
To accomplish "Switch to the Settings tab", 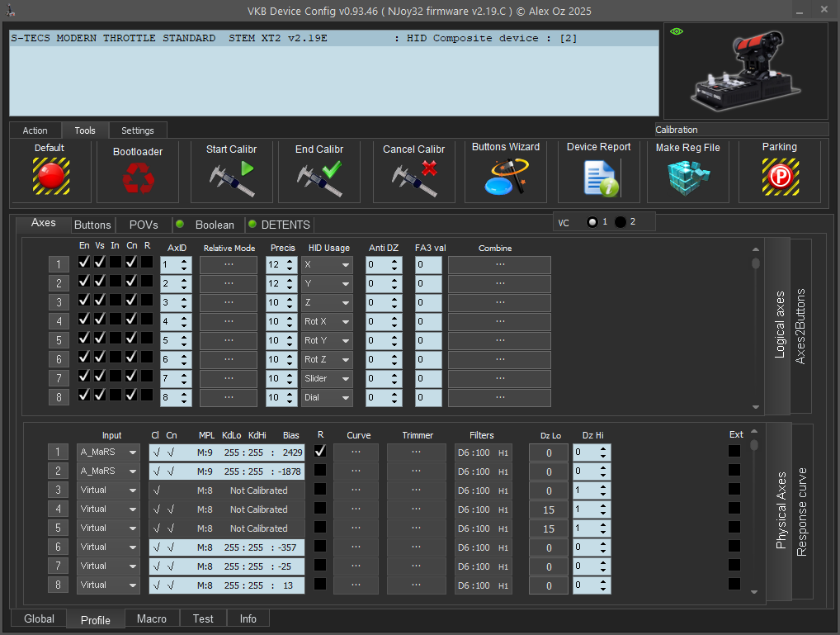I will 138,130.
